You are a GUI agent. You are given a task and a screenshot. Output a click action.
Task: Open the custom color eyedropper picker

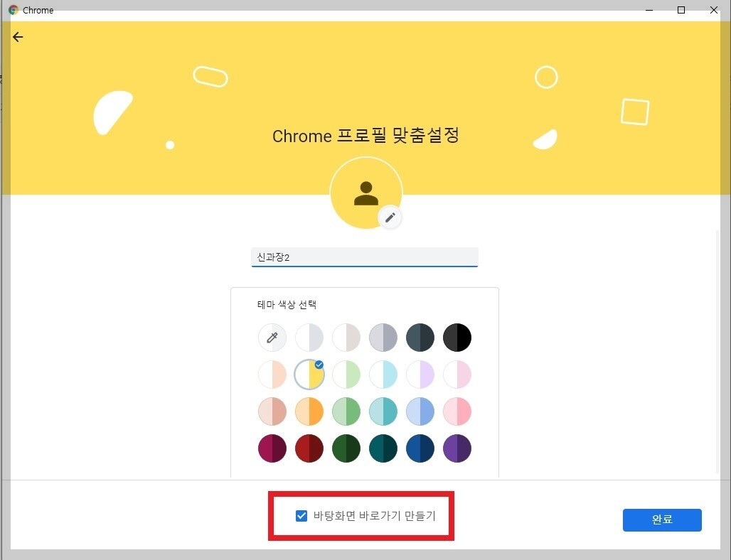(x=272, y=338)
